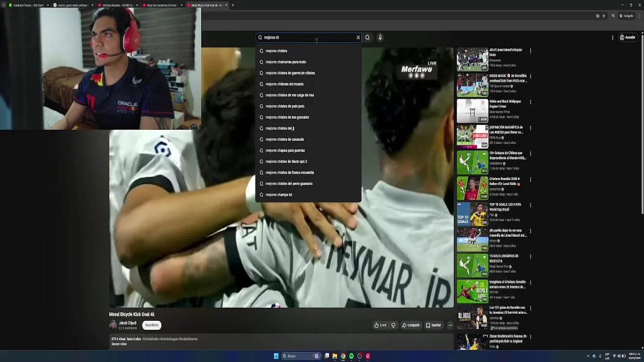Pick suggestion 'mejores chistes del jj'

click(308, 128)
